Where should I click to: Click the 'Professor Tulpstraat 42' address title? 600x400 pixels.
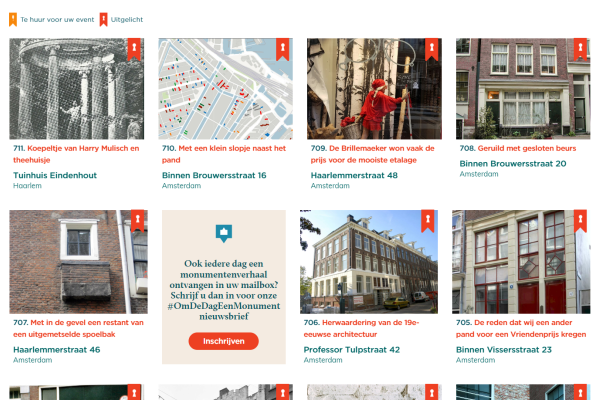352,350
